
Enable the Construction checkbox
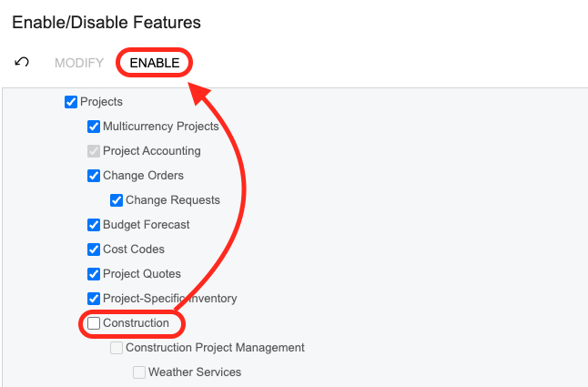(x=94, y=323)
